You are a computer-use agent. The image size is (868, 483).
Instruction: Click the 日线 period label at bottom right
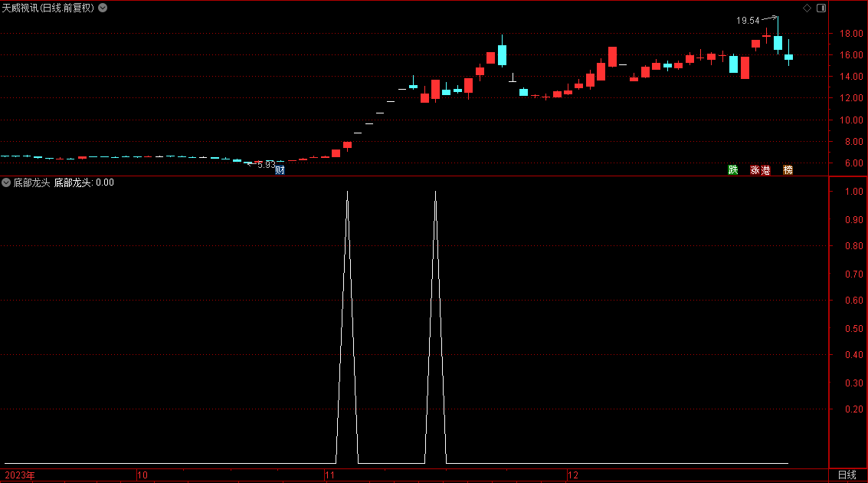click(x=847, y=475)
